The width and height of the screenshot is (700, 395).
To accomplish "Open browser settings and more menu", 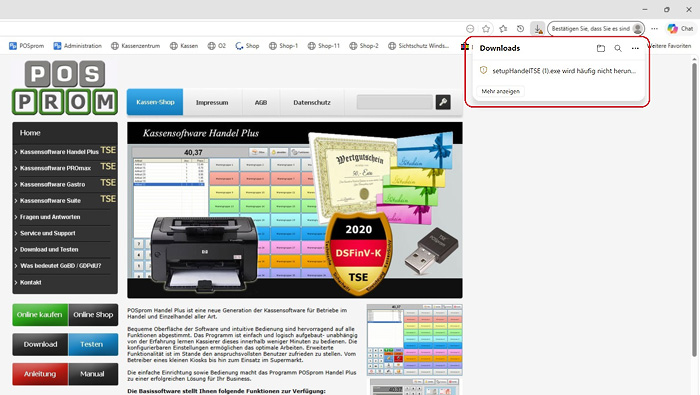I will [654, 29].
